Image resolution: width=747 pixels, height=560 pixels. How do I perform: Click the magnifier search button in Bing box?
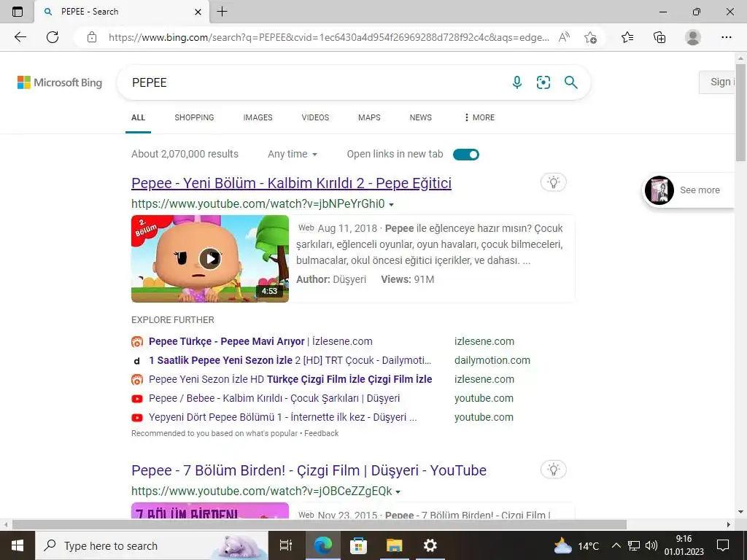pos(570,82)
